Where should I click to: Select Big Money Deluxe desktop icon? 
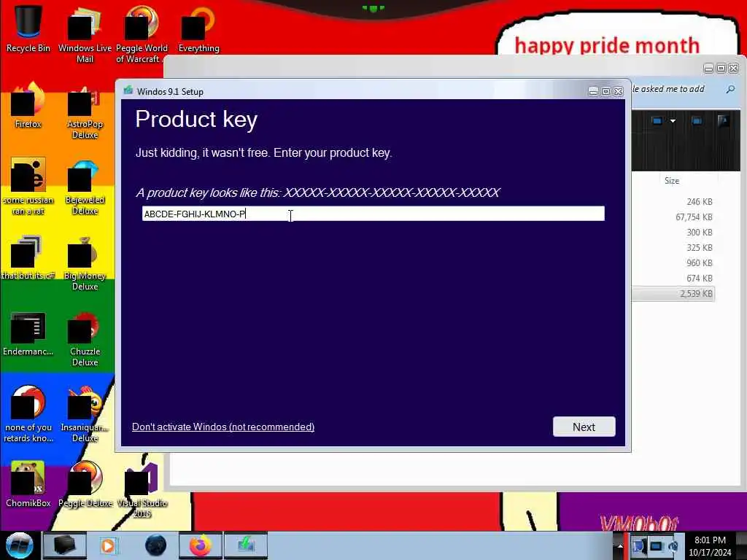point(85,262)
